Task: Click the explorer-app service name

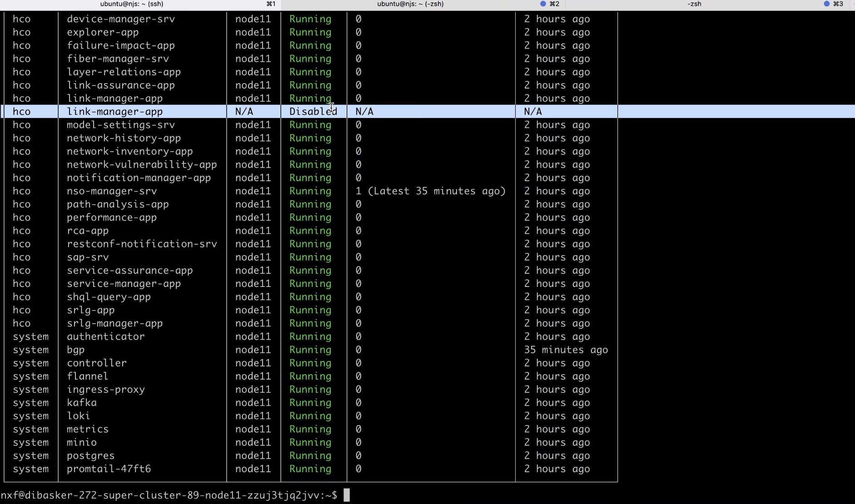Action: 103,32
